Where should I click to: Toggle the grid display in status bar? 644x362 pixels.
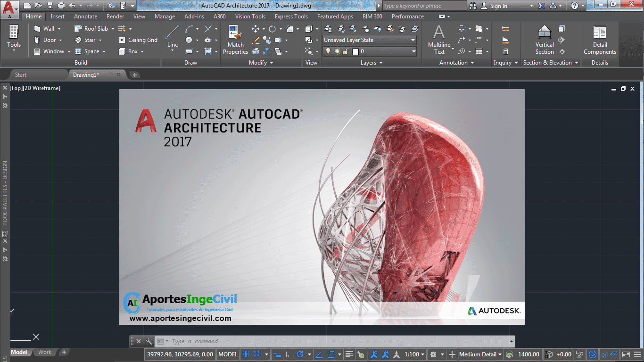246,354
